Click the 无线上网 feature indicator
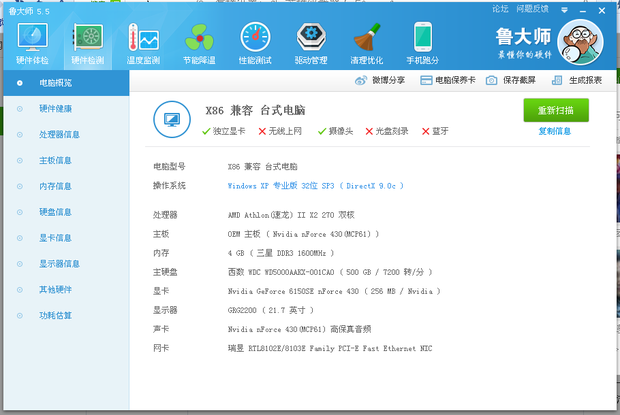Viewport: 620px width, 415px height. (280, 131)
